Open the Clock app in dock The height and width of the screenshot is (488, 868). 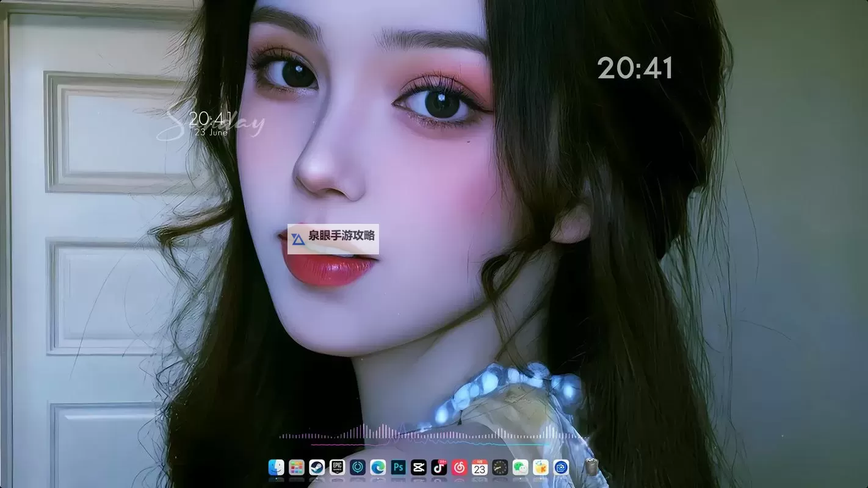[500, 468]
